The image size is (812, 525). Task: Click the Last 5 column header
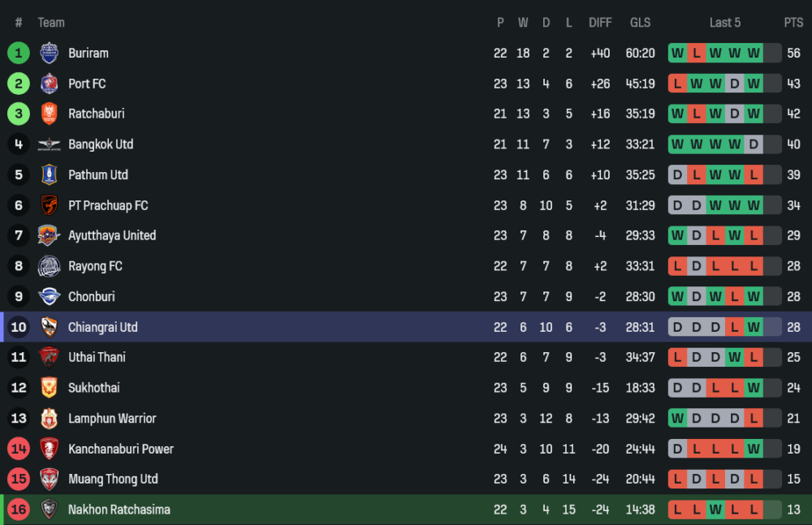click(x=725, y=23)
